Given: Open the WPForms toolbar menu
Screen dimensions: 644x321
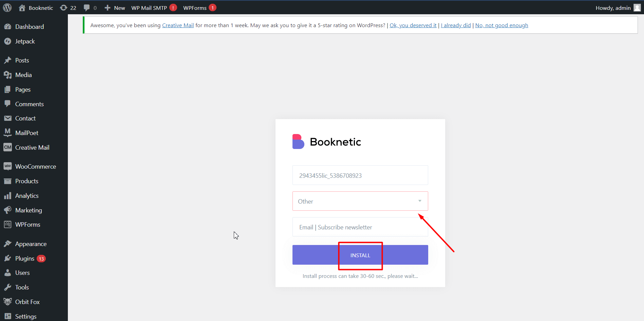Looking at the screenshot, I should [x=195, y=8].
